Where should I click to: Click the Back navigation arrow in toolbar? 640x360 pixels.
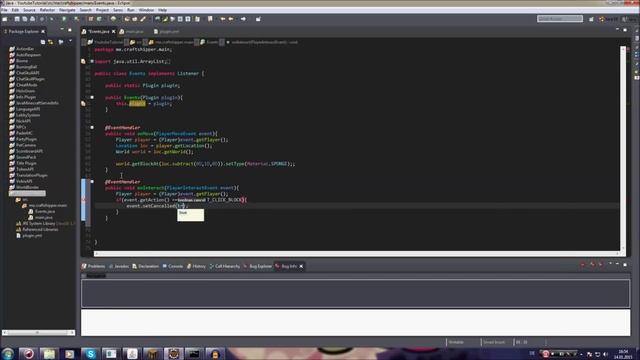point(231,19)
